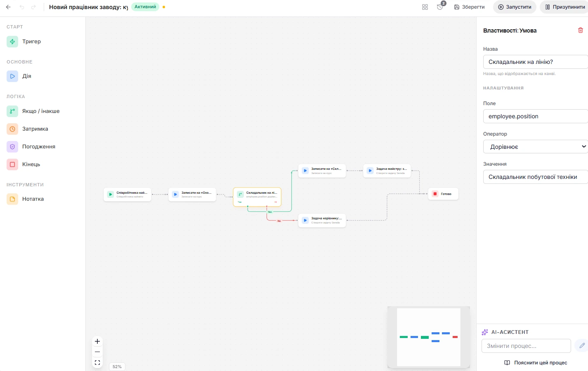Screen dimensions: 588x371
Task: Click the Затримка clock icon
Action: tap(12, 129)
